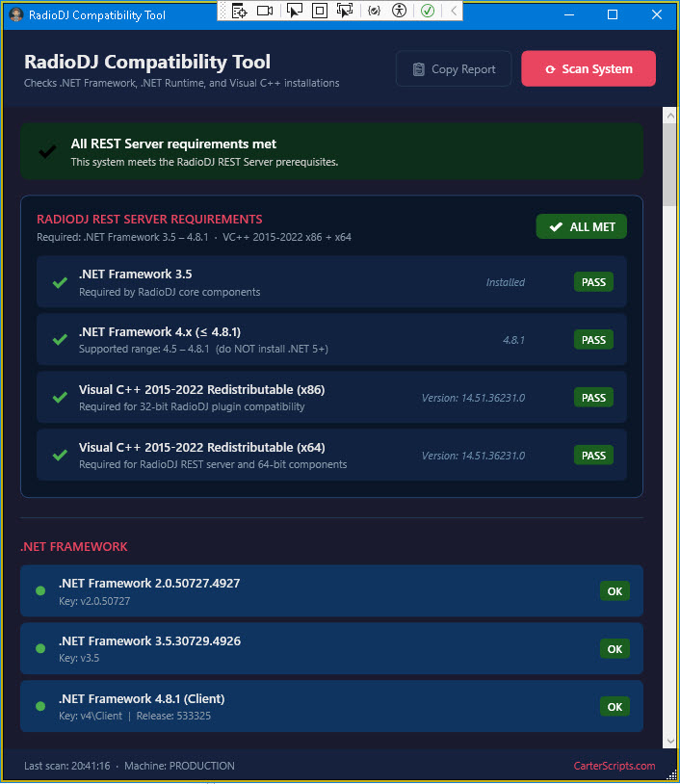680x784 pixels.
Task: Minimize the RadioDJ Compatibility Tool window
Action: pyautogui.click(x=569, y=14)
